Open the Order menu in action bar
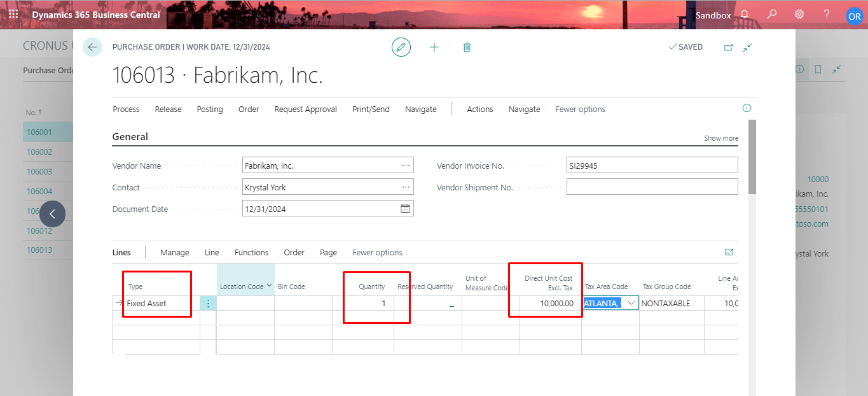The width and height of the screenshot is (868, 396). click(249, 109)
